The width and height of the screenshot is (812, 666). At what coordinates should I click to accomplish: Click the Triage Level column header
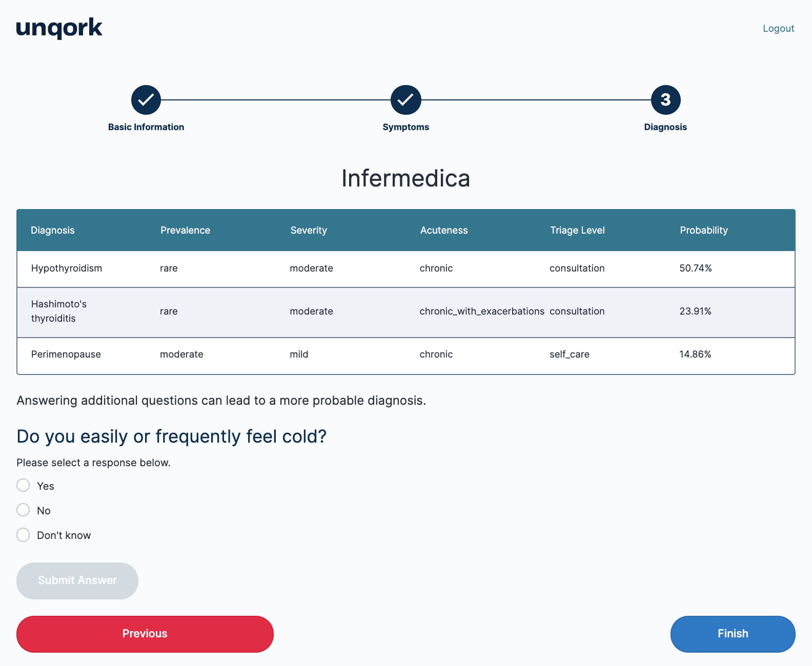577,231
